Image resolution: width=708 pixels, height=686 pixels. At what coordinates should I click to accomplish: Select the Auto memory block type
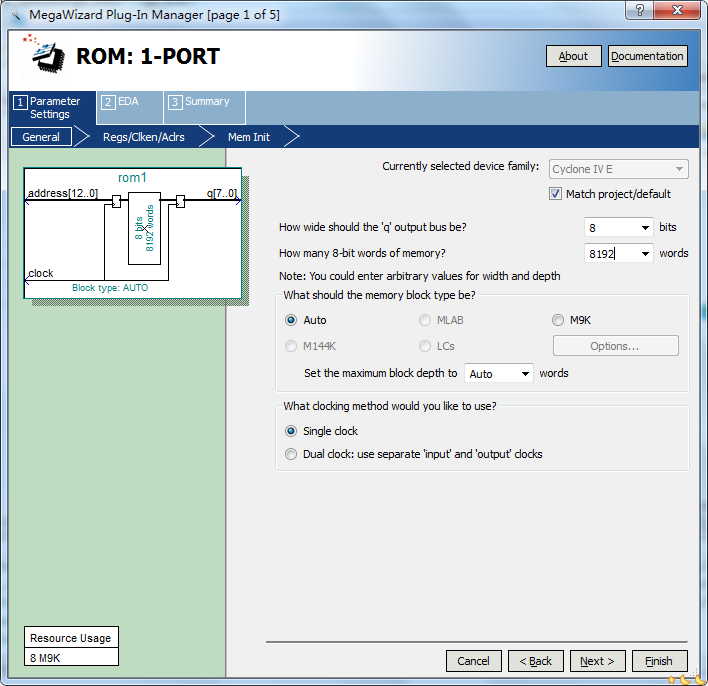click(291, 320)
